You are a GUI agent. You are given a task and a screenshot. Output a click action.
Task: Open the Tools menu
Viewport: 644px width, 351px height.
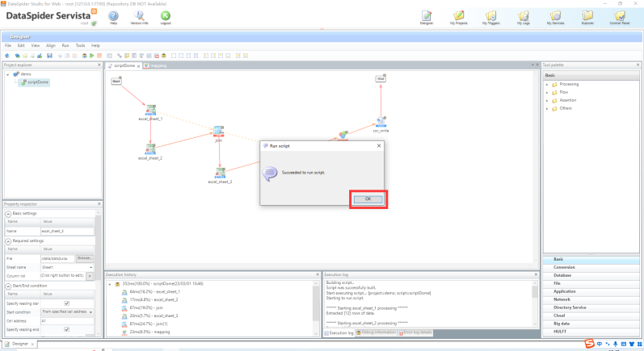80,45
